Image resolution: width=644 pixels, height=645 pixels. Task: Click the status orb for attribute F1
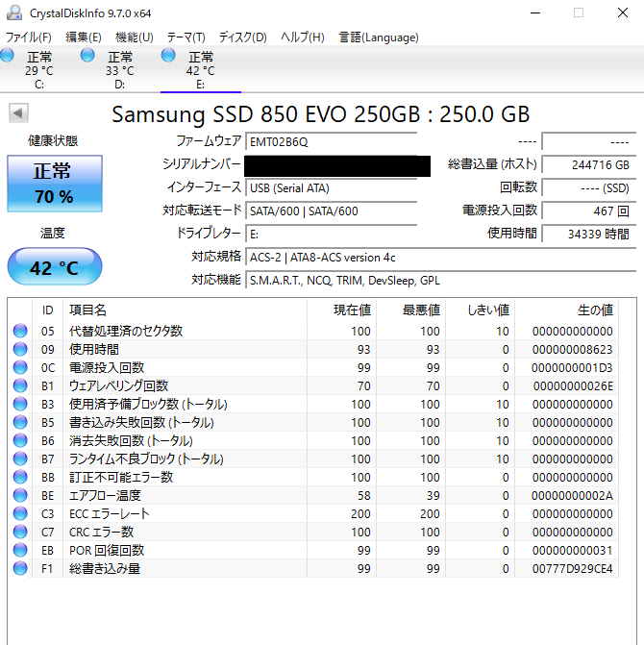[x=20, y=568]
